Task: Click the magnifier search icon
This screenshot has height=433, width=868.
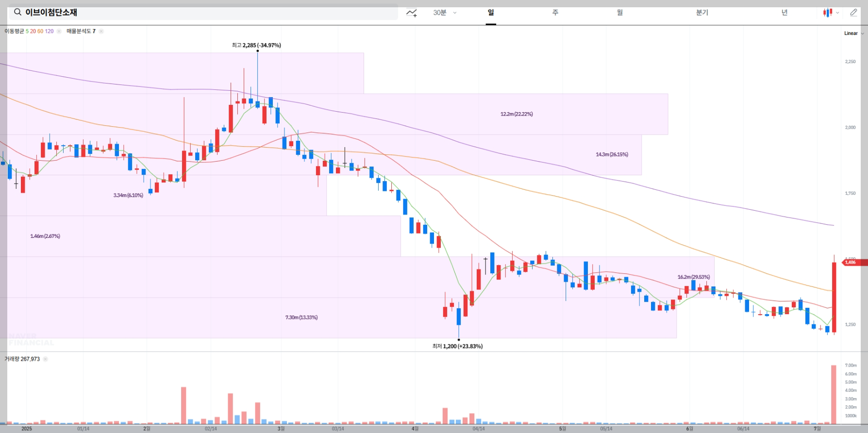Action: pyautogui.click(x=17, y=12)
